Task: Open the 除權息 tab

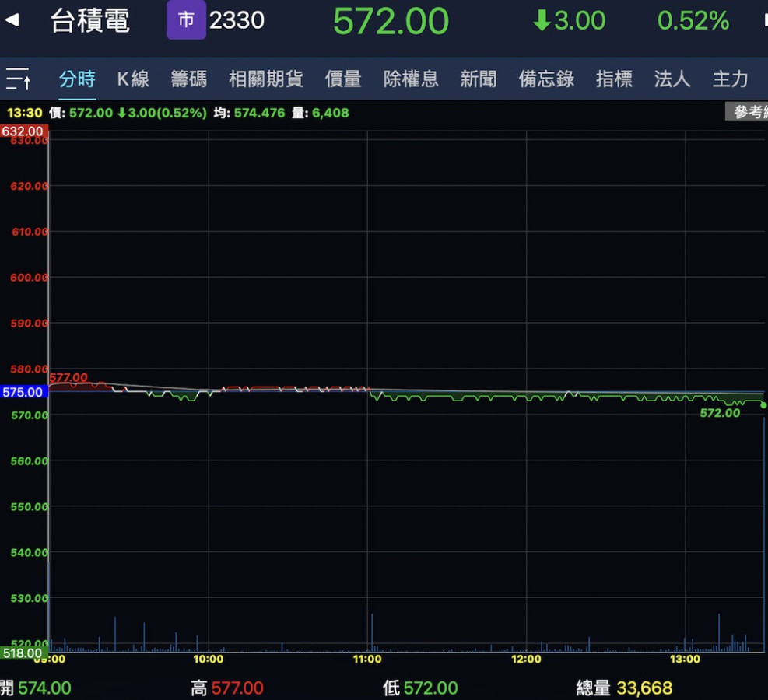Action: pyautogui.click(x=410, y=79)
